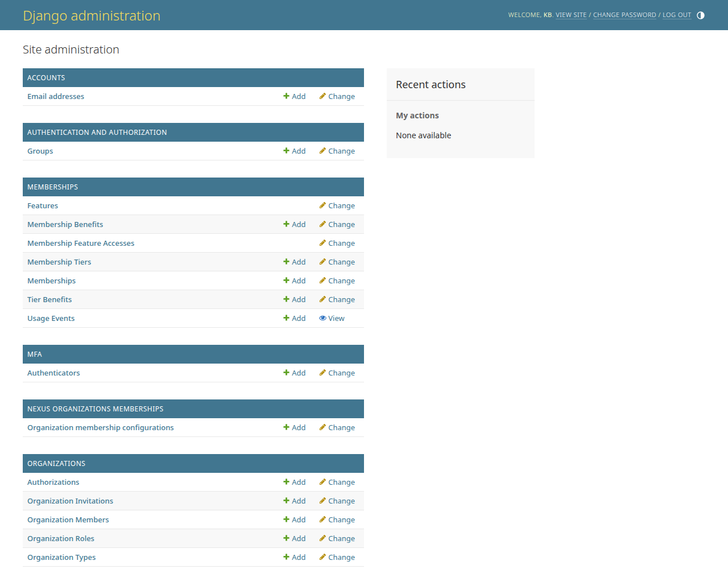Image resolution: width=728 pixels, height=569 pixels.
Task: Open Authentication and Authorization section
Action: [97, 132]
